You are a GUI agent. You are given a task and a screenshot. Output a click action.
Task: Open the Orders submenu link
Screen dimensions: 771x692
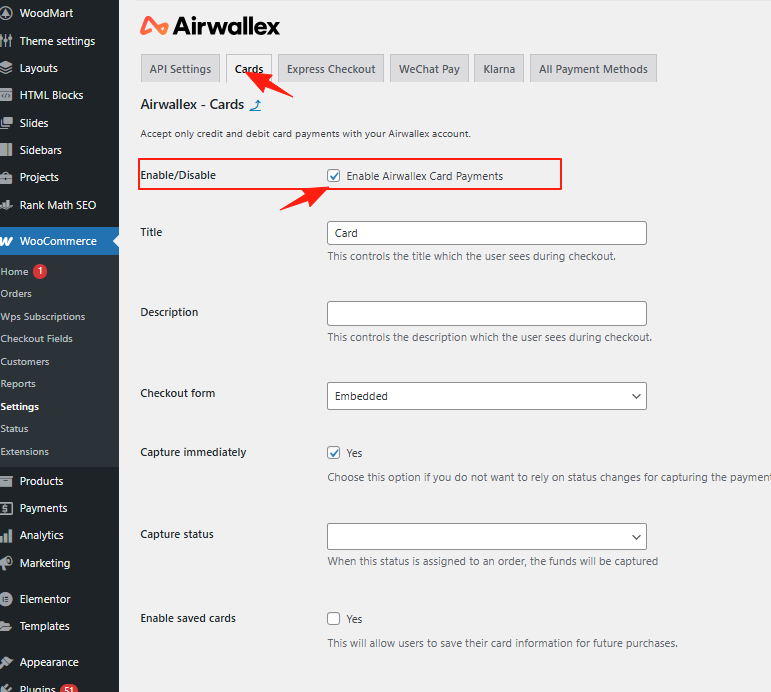[x=16, y=294]
